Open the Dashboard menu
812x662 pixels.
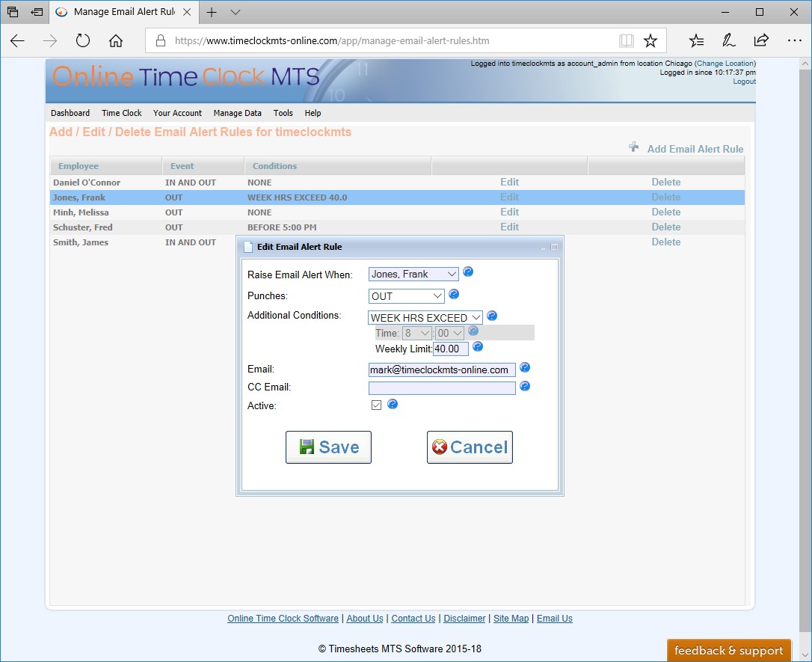70,113
